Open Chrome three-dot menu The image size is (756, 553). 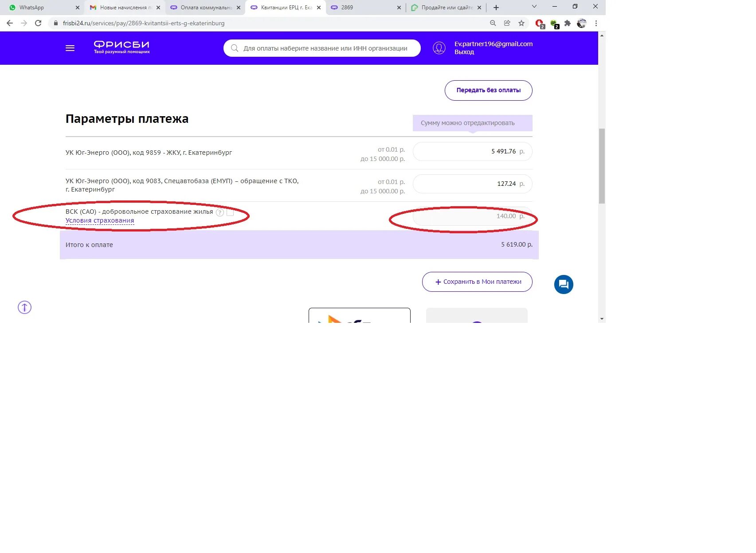click(x=596, y=23)
